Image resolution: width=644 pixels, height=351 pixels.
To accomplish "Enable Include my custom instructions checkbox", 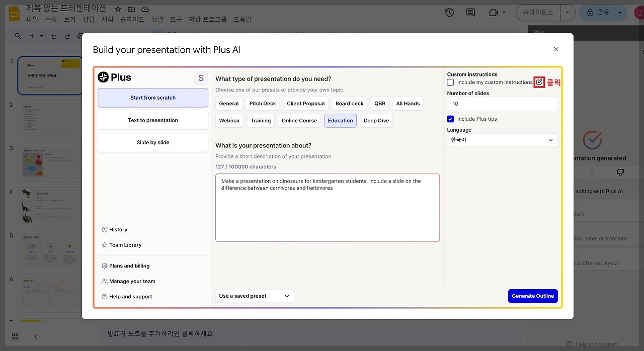I will tap(450, 82).
